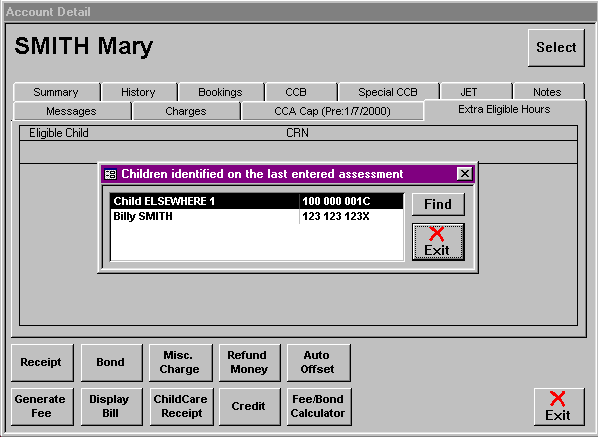Open the Messages tab
The image size is (598, 437).
[72, 111]
